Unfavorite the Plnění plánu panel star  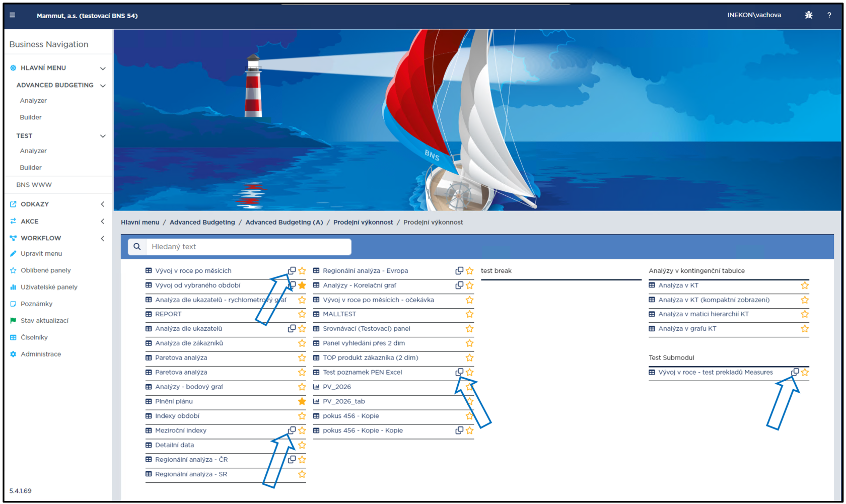pyautogui.click(x=302, y=401)
